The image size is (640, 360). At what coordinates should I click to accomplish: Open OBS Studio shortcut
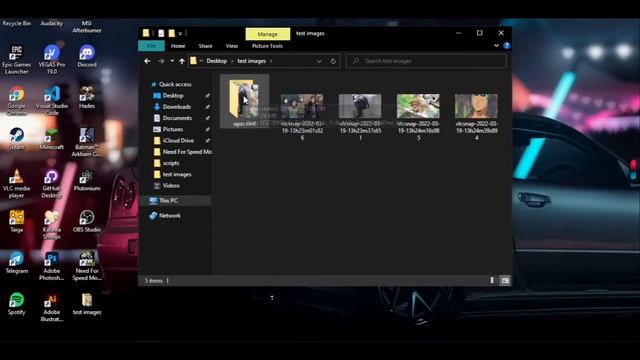87,221
